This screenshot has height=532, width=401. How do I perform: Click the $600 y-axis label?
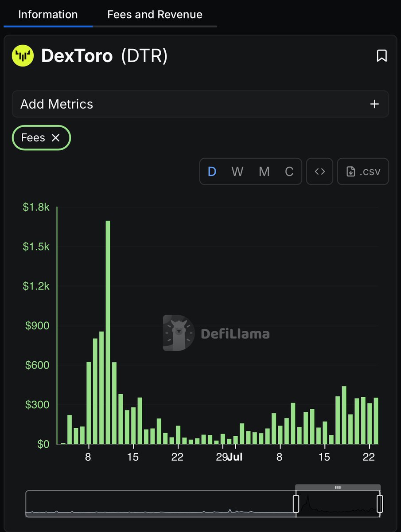38,365
